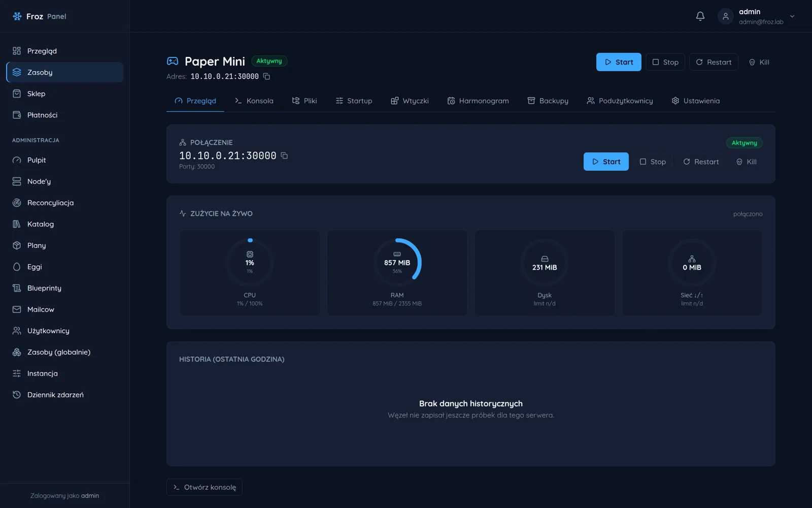Switch to the Podużytkownicy tab
The image size is (812, 508).
point(620,101)
